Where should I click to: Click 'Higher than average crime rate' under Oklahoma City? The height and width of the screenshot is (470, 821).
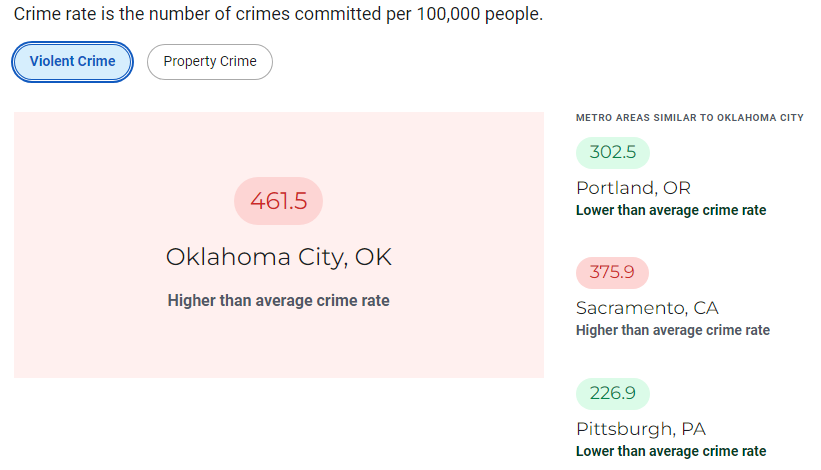278,300
